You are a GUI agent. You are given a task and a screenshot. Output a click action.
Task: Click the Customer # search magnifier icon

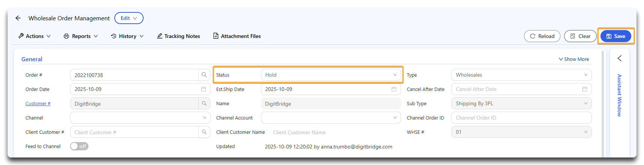pos(204,103)
